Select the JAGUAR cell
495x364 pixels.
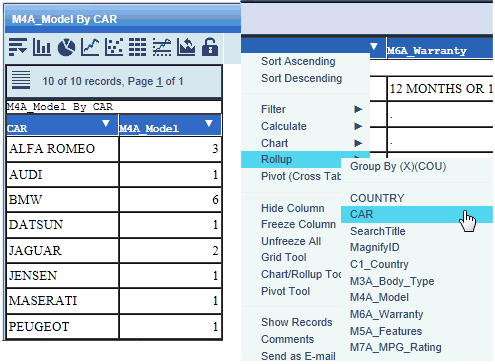[62, 251]
